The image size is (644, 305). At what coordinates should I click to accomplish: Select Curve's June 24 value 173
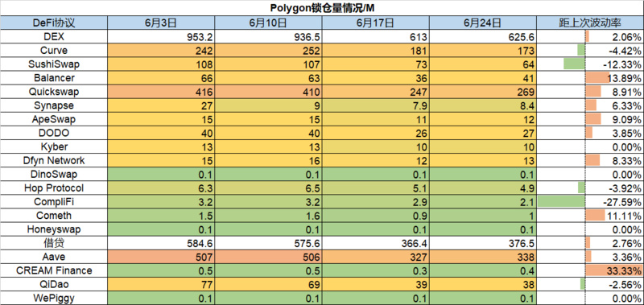(x=483, y=51)
